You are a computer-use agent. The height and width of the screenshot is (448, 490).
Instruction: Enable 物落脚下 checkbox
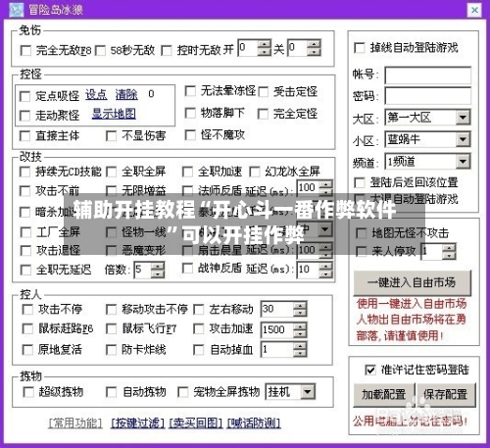point(190,113)
